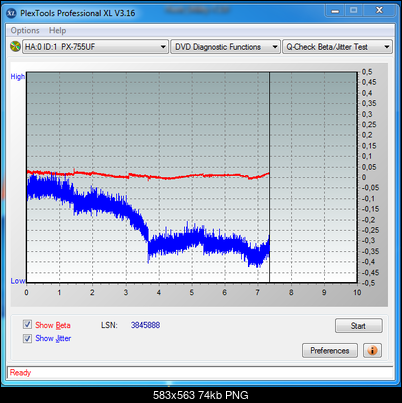Close the PlexTools Professional window

point(379,11)
